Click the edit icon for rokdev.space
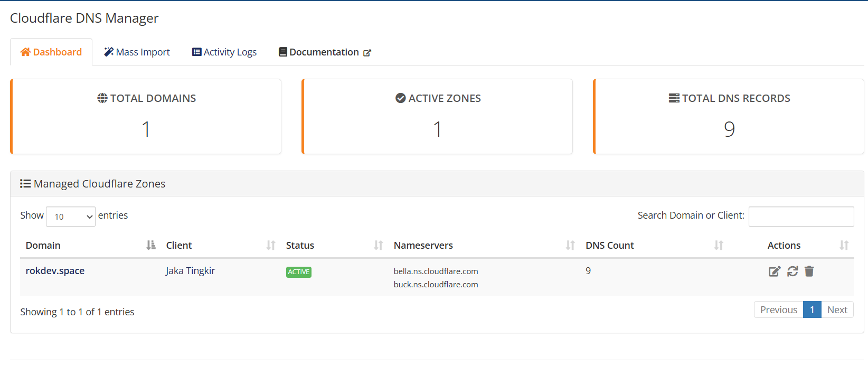Viewport: 868px width, 366px height. (774, 271)
